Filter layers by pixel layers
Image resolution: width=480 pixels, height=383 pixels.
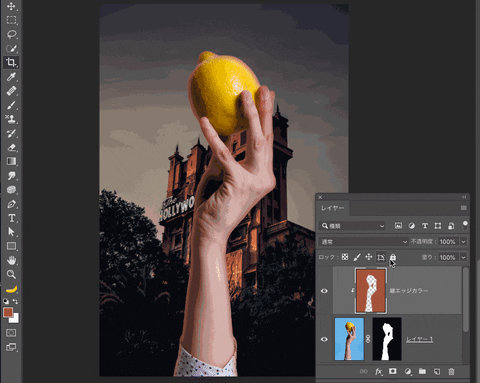[398, 226]
